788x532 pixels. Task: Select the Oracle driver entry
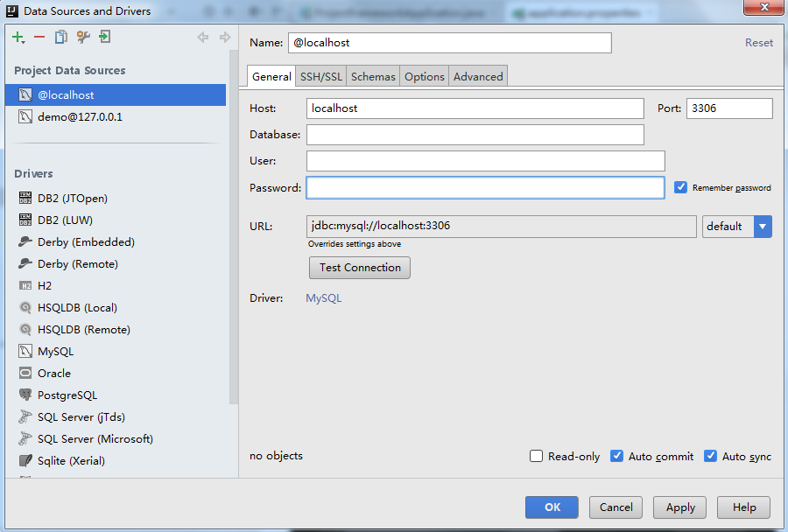pyautogui.click(x=56, y=373)
